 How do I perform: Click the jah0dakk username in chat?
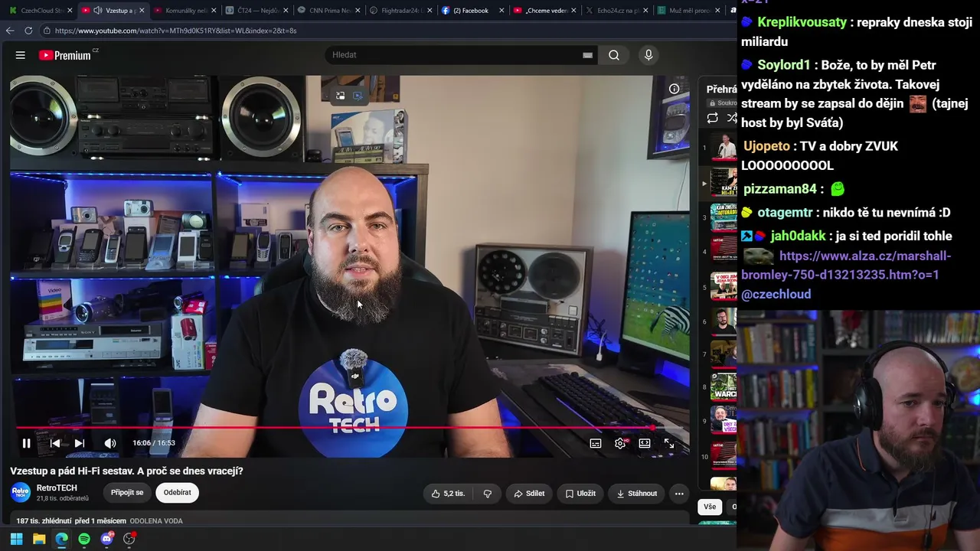pyautogui.click(x=799, y=236)
